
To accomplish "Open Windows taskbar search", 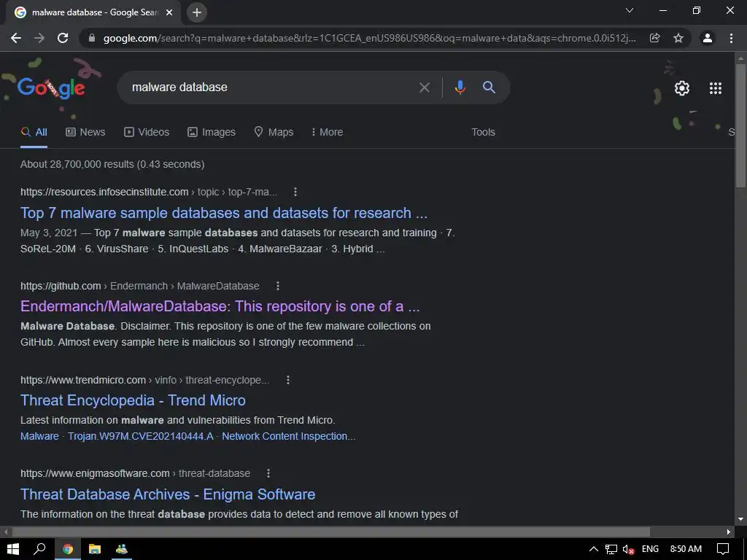I will [x=39, y=549].
